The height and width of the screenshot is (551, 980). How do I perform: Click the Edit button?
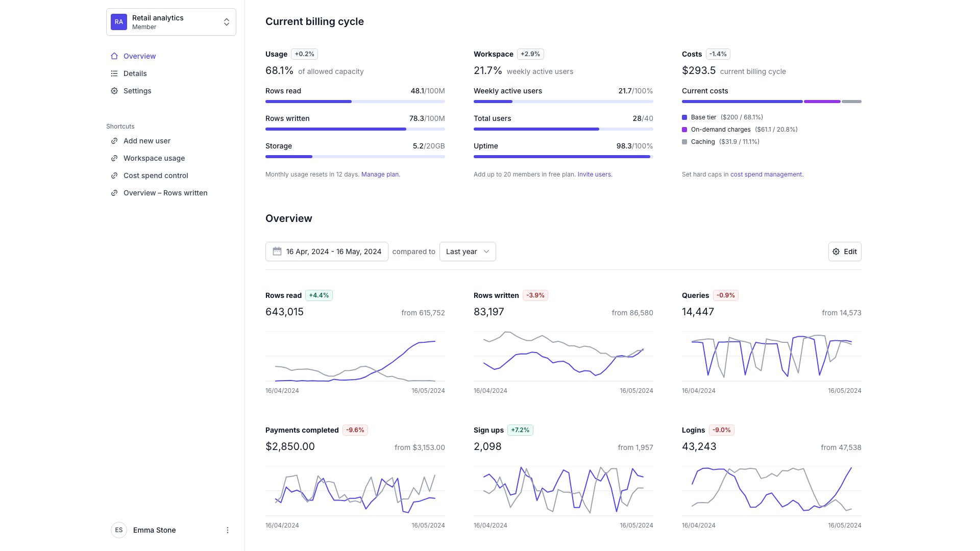[845, 251]
